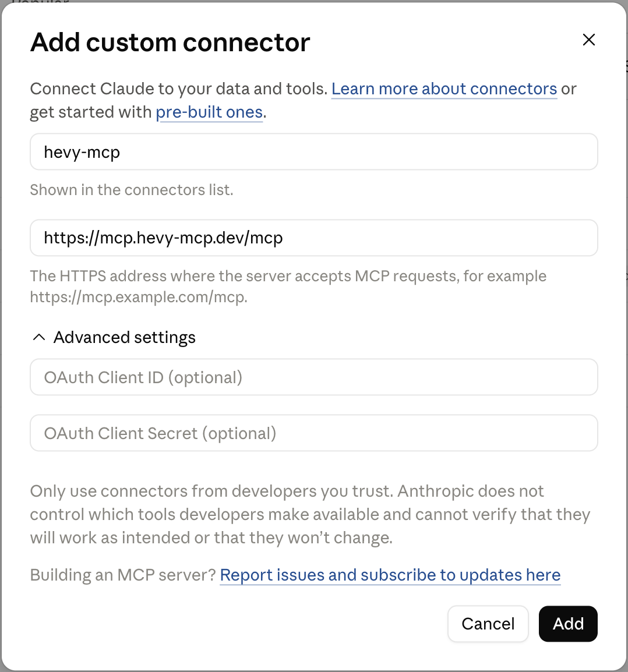Click the HTTPS address helper text line
The width and height of the screenshot is (628, 672).
pyautogui.click(x=288, y=276)
